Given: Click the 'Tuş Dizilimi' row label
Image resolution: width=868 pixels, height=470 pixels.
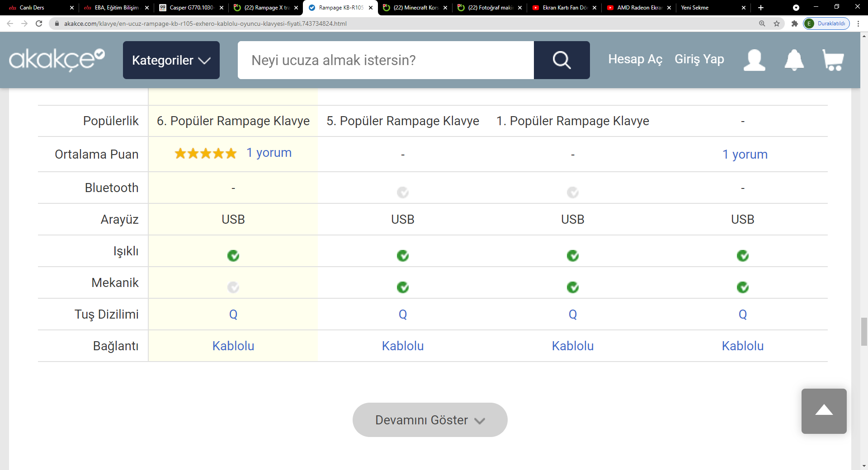Looking at the screenshot, I should (107, 315).
